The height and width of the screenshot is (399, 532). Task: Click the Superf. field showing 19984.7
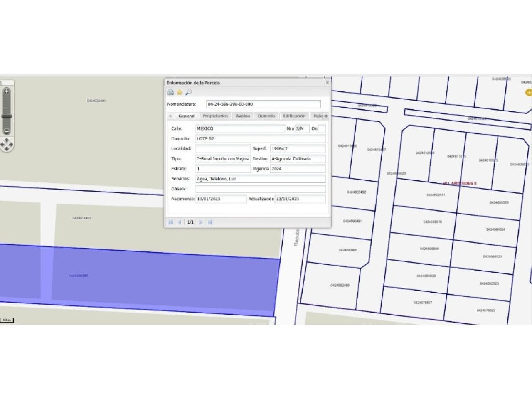pos(298,149)
